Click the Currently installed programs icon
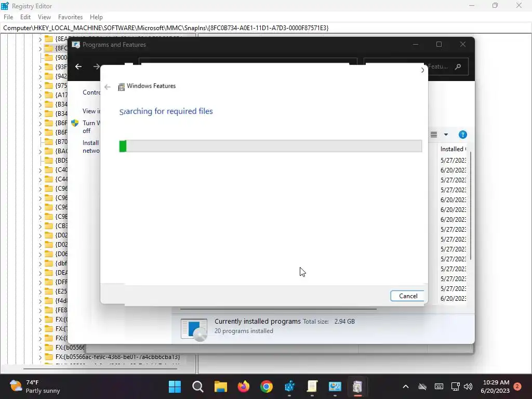The width and height of the screenshot is (532, 399). click(194, 329)
